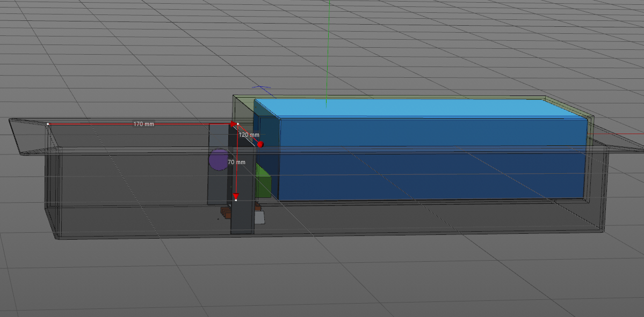The height and width of the screenshot is (317, 644).
Task: Click the red arrowhead ending the 170 mm line
Action: (233, 124)
